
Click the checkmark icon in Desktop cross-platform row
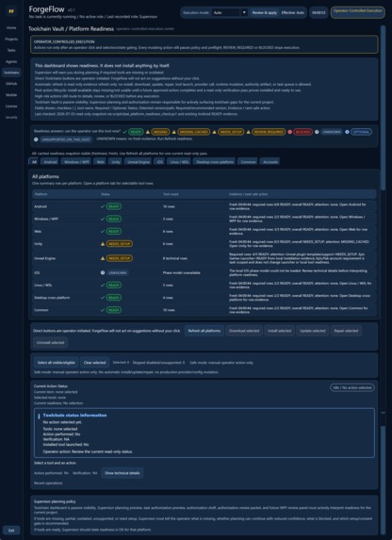tap(103, 298)
